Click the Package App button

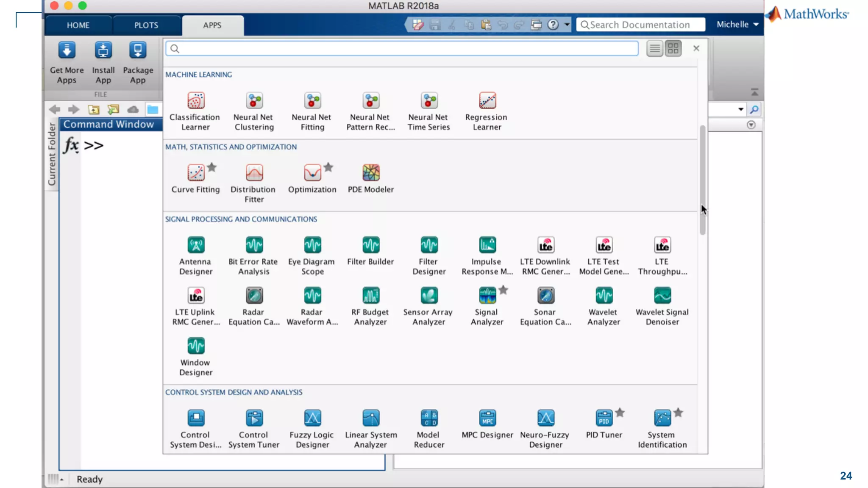click(x=138, y=63)
